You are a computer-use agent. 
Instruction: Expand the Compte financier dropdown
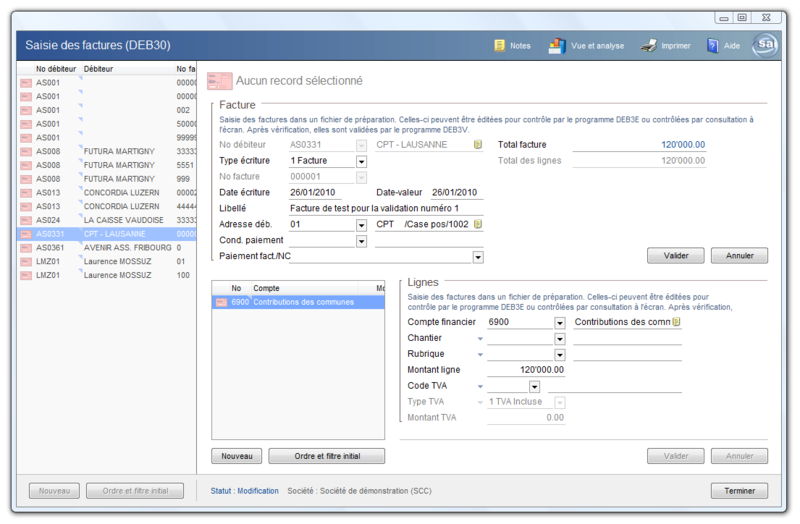(559, 323)
